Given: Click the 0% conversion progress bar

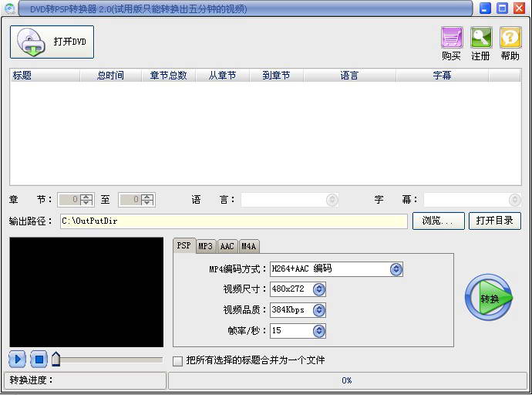Looking at the screenshot, I should [x=348, y=380].
